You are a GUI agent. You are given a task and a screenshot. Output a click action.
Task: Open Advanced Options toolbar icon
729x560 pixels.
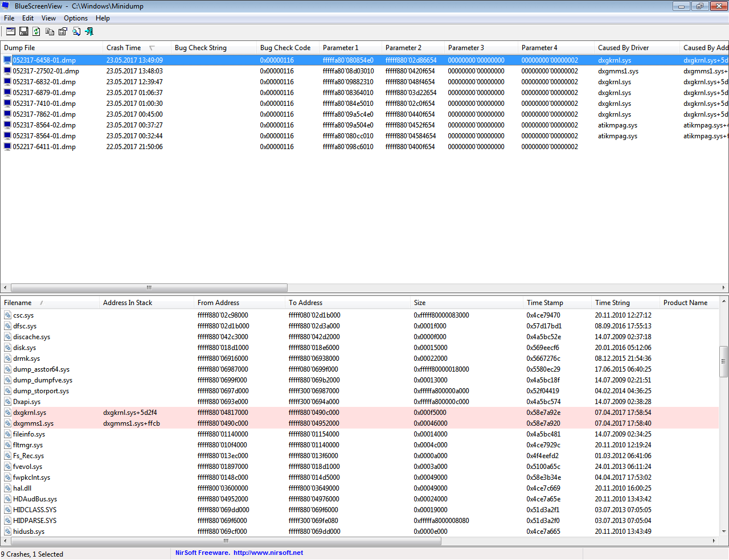coord(11,31)
